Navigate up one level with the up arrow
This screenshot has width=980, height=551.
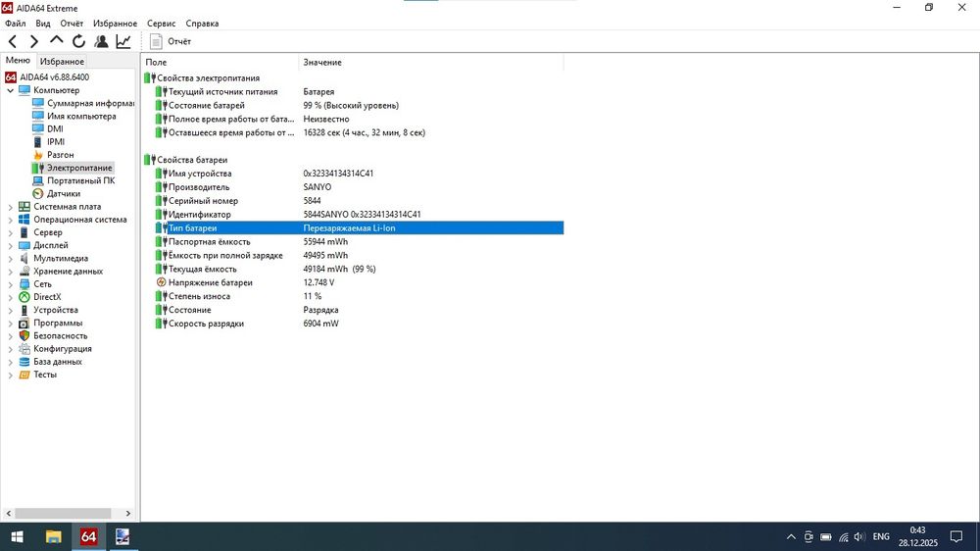point(56,40)
